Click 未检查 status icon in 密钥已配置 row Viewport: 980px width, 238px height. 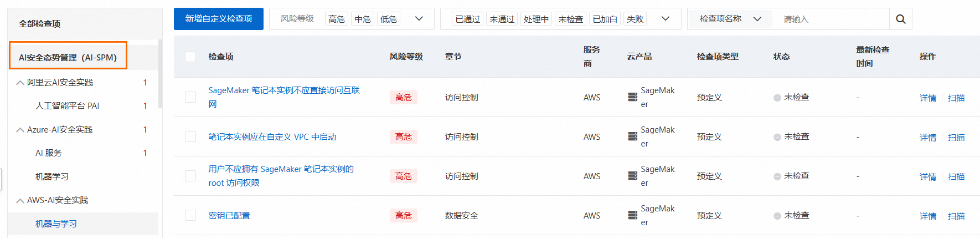tap(777, 216)
